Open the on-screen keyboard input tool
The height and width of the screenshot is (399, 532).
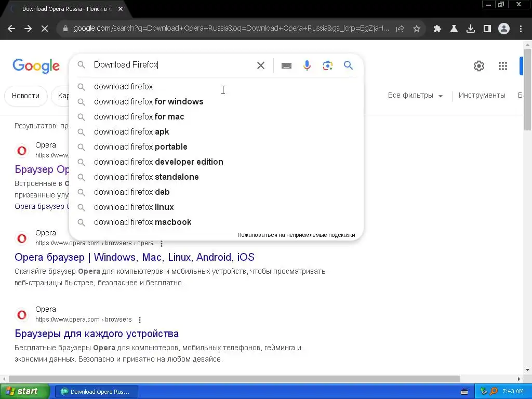(286, 65)
